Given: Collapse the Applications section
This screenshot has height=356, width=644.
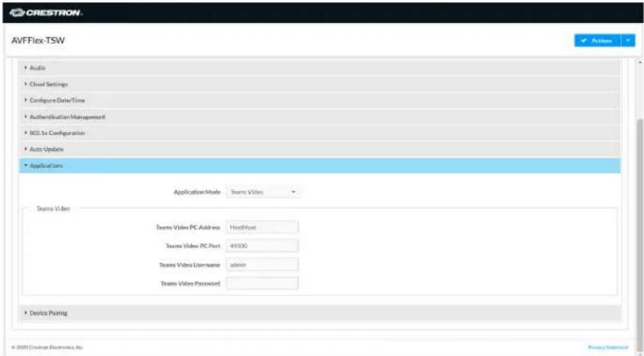Looking at the screenshot, I should 320,166.
